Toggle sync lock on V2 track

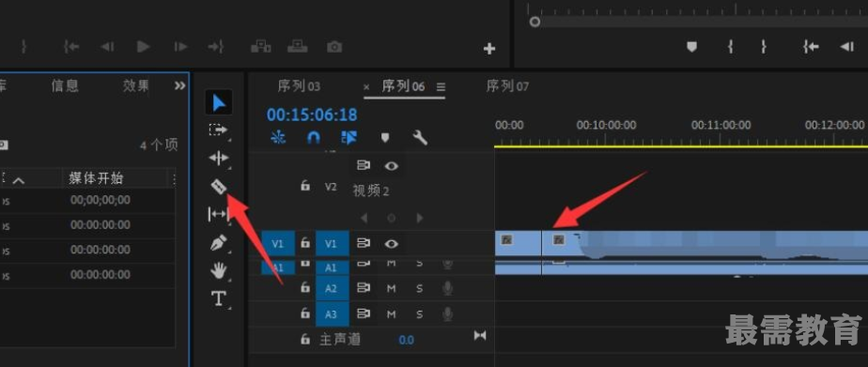coord(364,165)
